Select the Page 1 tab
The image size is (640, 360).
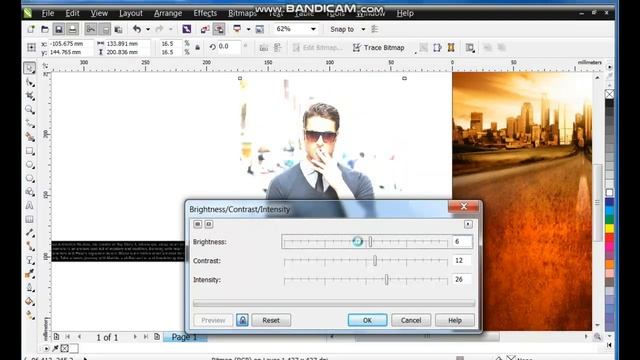click(184, 337)
